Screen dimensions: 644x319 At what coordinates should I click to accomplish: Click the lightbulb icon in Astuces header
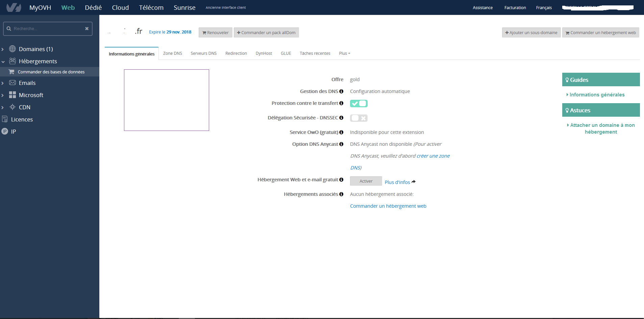coord(567,110)
